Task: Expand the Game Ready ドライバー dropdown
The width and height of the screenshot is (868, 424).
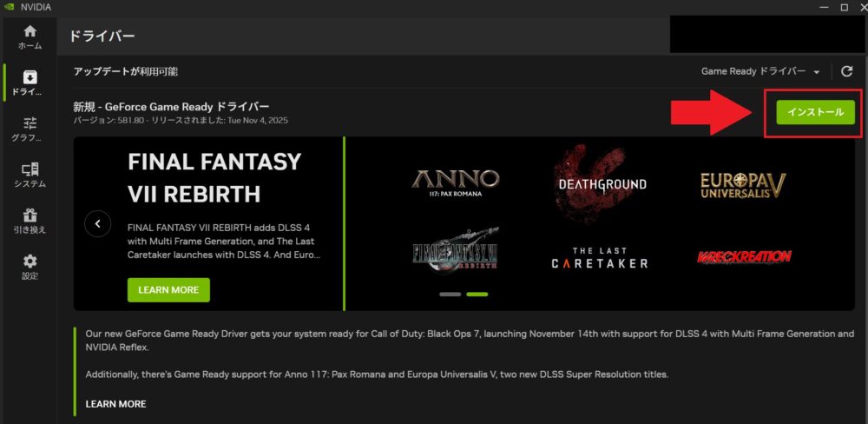Action: [760, 71]
